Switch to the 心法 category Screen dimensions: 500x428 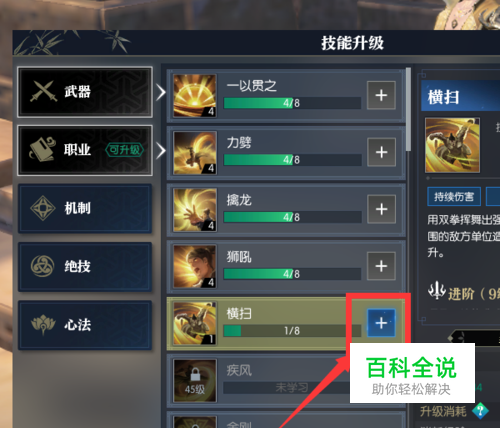click(85, 325)
